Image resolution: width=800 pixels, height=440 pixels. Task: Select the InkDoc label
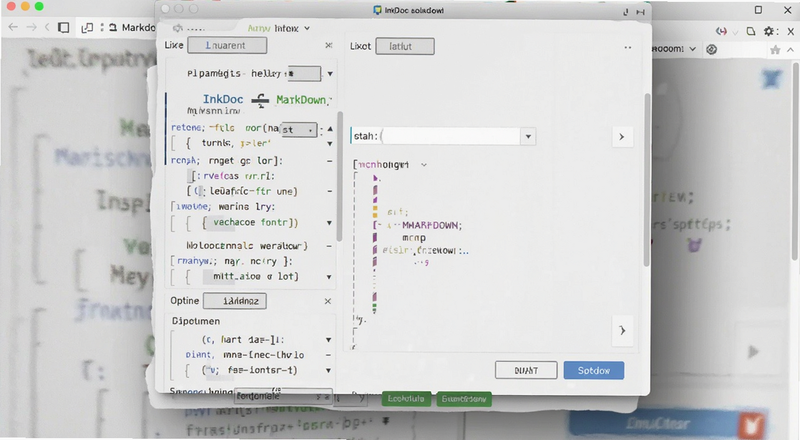pyautogui.click(x=223, y=100)
